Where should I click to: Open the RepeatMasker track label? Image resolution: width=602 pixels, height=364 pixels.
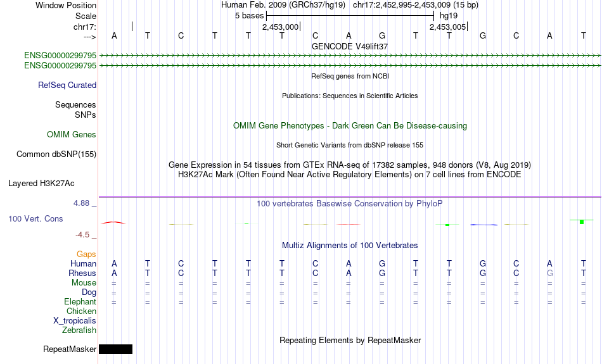(x=70, y=349)
